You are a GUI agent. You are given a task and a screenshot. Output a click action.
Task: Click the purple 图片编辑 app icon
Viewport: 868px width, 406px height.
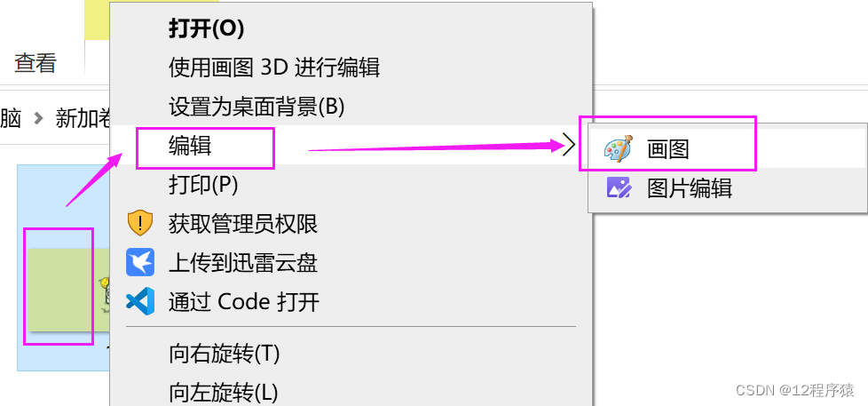(619, 188)
